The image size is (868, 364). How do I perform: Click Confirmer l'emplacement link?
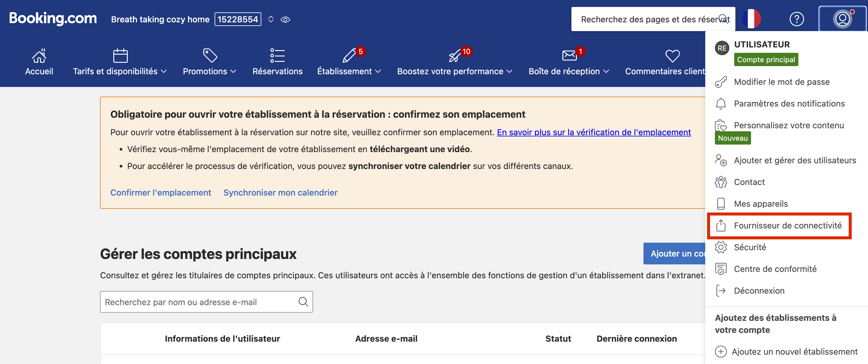click(x=160, y=192)
